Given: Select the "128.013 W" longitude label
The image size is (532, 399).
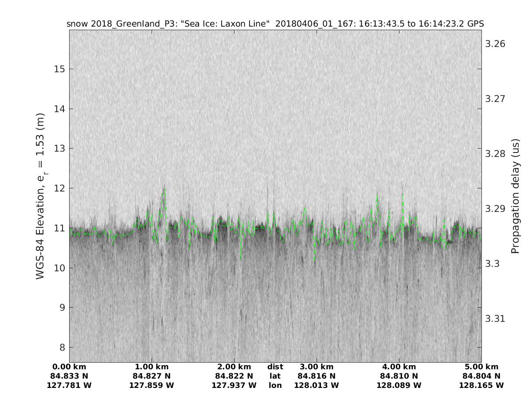Looking at the screenshot, I should coord(317,386).
